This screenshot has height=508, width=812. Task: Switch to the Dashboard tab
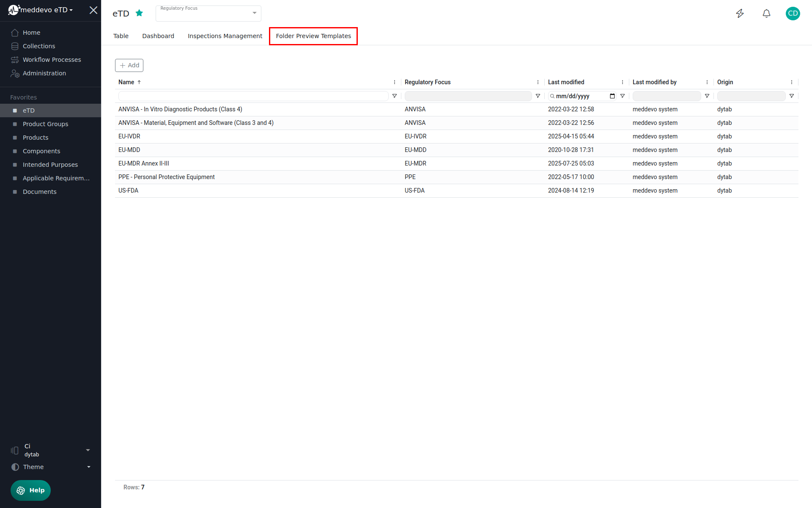coord(158,36)
